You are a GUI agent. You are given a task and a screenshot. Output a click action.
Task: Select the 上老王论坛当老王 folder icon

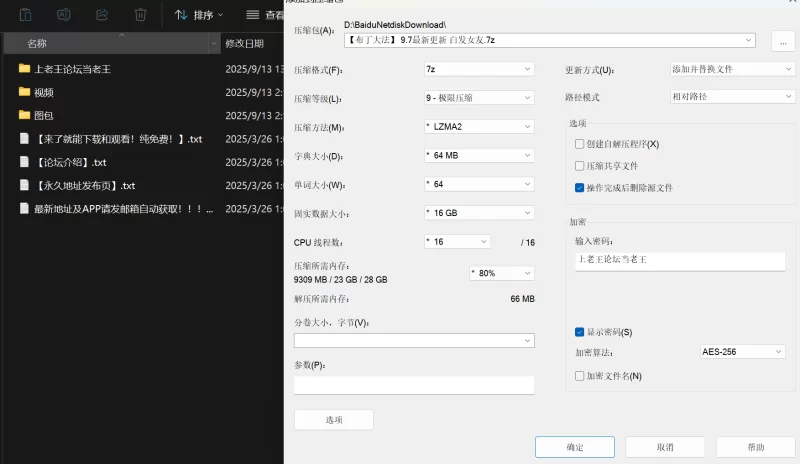tap(24, 68)
